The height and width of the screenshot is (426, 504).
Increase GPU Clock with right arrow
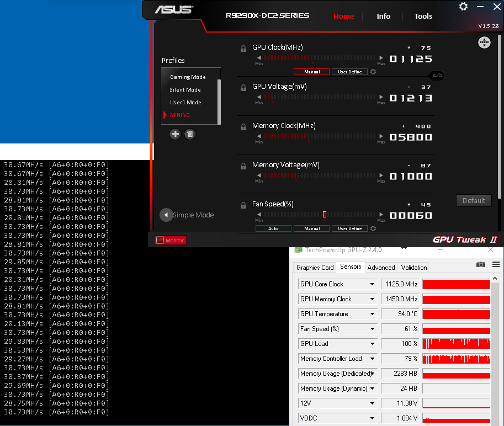click(381, 58)
